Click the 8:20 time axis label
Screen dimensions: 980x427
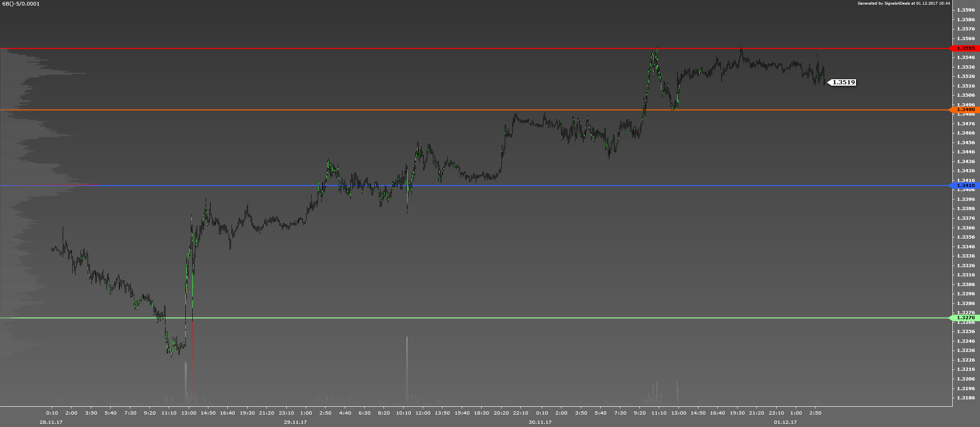click(x=384, y=413)
